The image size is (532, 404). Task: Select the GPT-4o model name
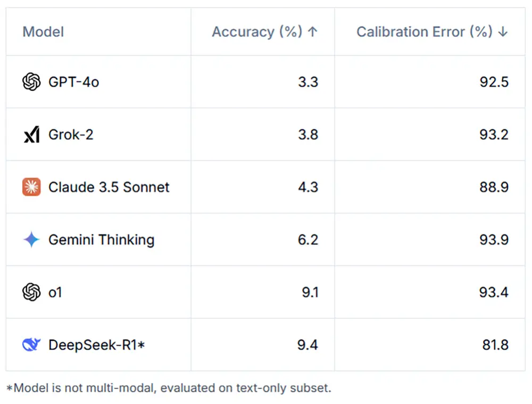click(x=73, y=82)
